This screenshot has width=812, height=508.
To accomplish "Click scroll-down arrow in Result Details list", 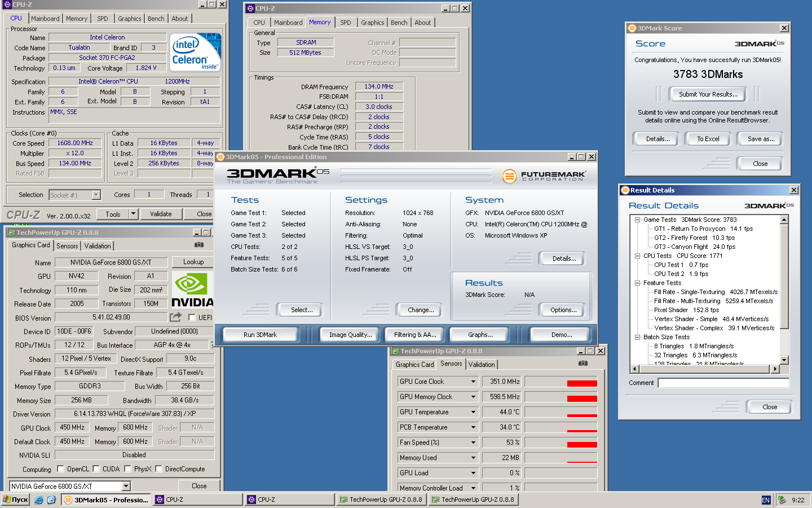I will (x=784, y=360).
